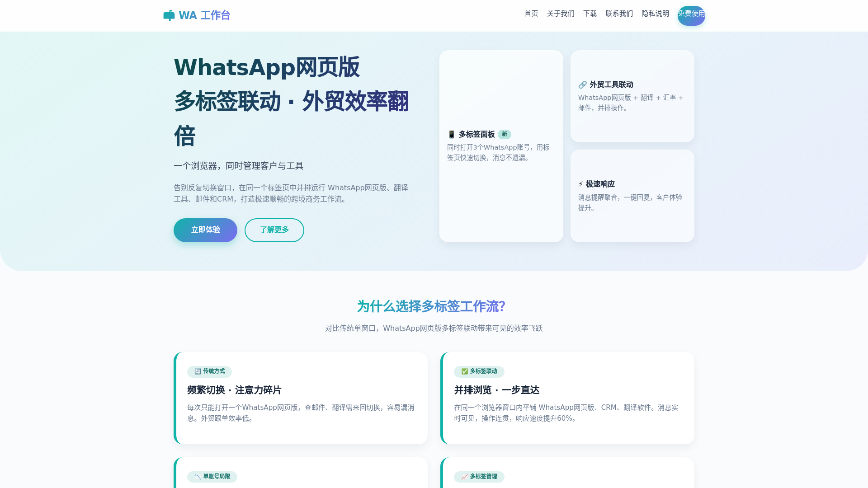
Task: Click the subtitle 对比传统单窗口 under the heading
Action: (434, 328)
